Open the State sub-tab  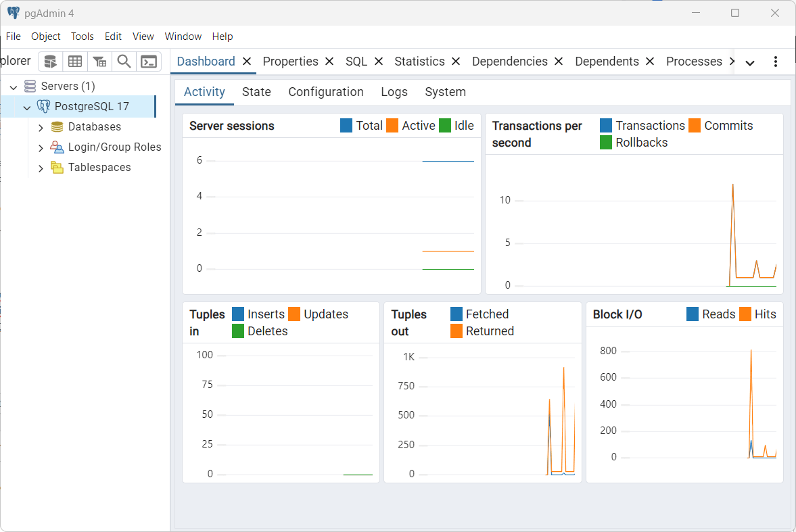pos(256,92)
